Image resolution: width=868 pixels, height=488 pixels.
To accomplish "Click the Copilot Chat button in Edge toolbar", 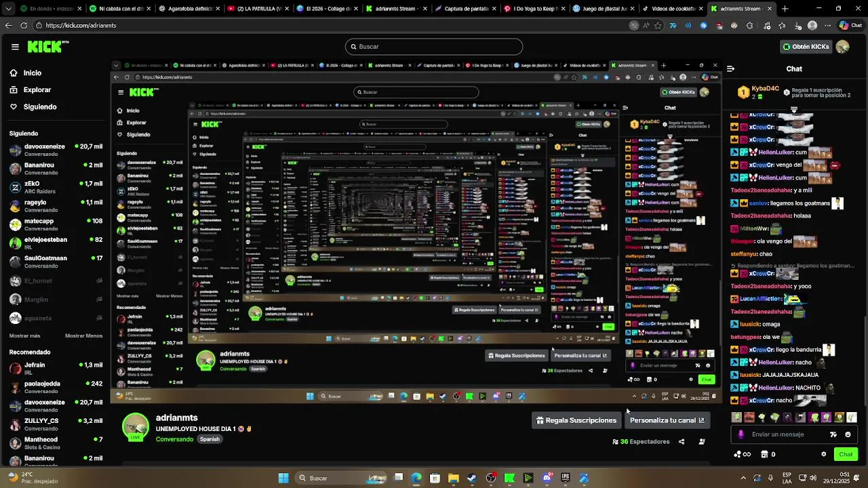I will 850,25.
